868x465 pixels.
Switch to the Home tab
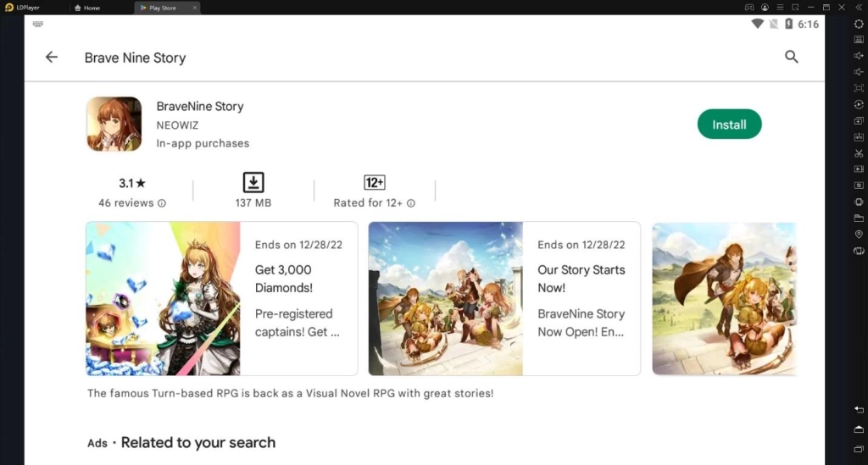[x=87, y=8]
